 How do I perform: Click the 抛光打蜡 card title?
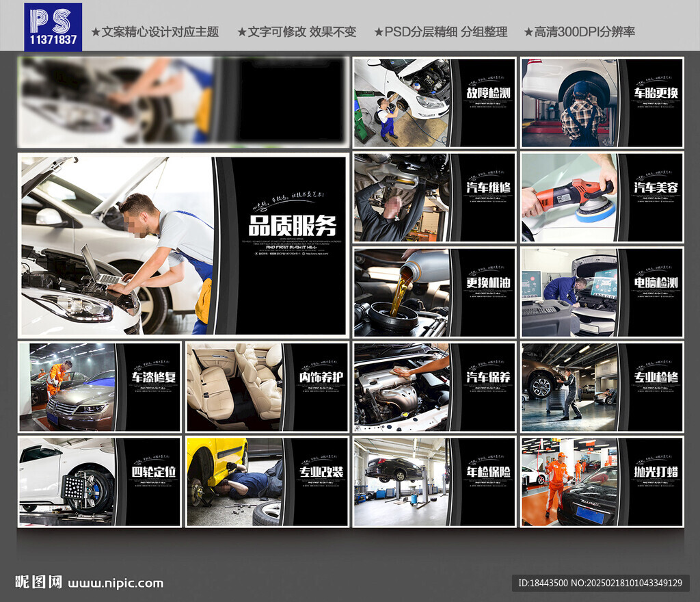[x=656, y=472]
